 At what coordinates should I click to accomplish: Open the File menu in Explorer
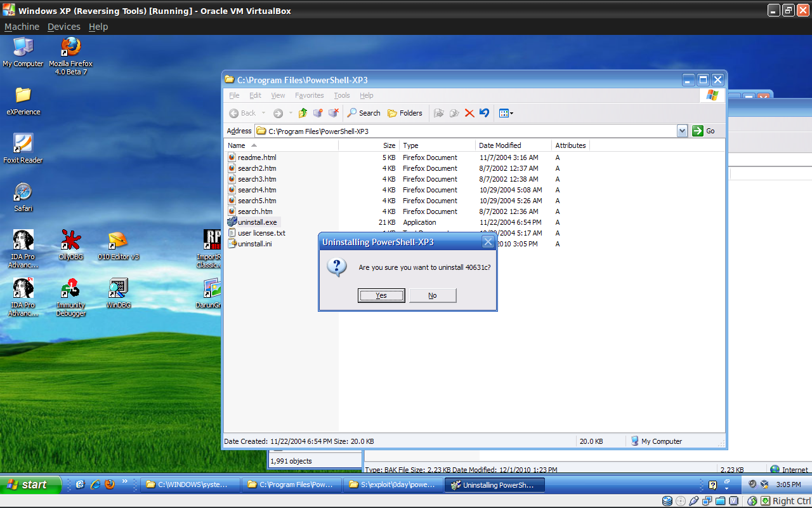coord(234,95)
